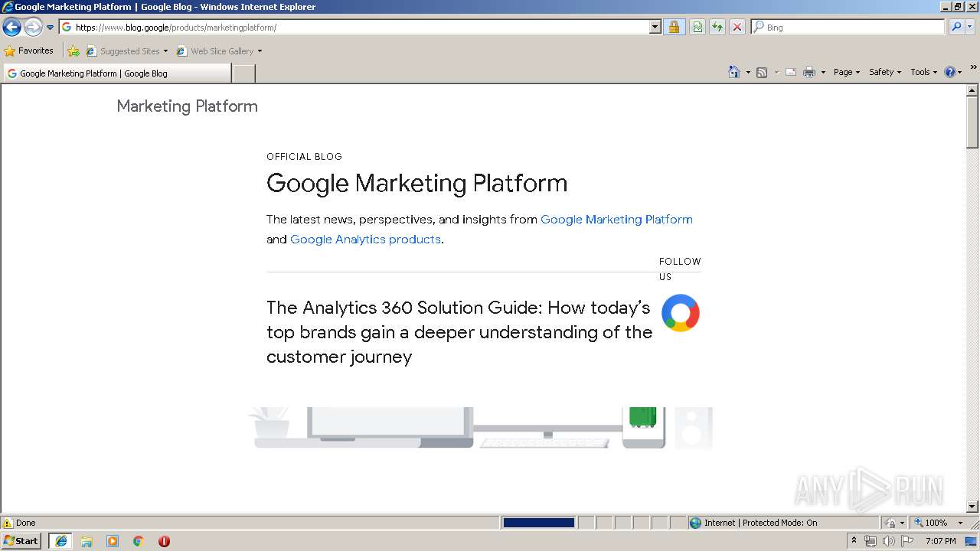This screenshot has height=551, width=980.
Task: Expand the Home button dropdown arrow
Action: point(748,72)
